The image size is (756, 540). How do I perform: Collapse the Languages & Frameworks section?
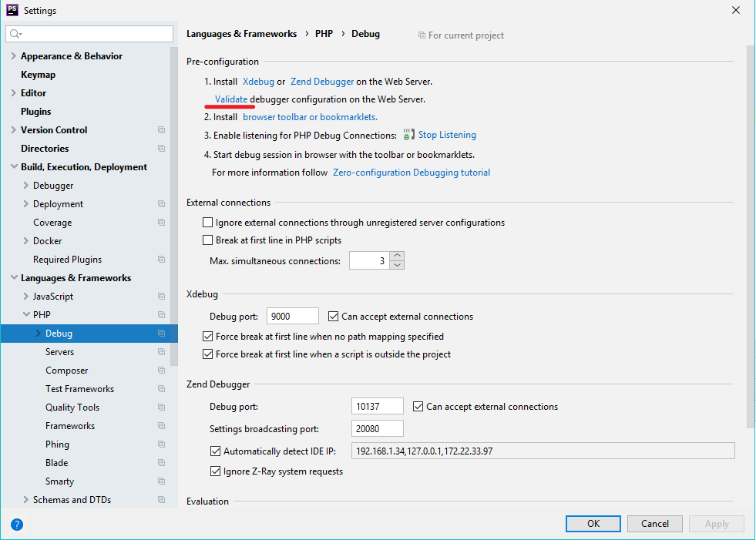pyautogui.click(x=14, y=278)
